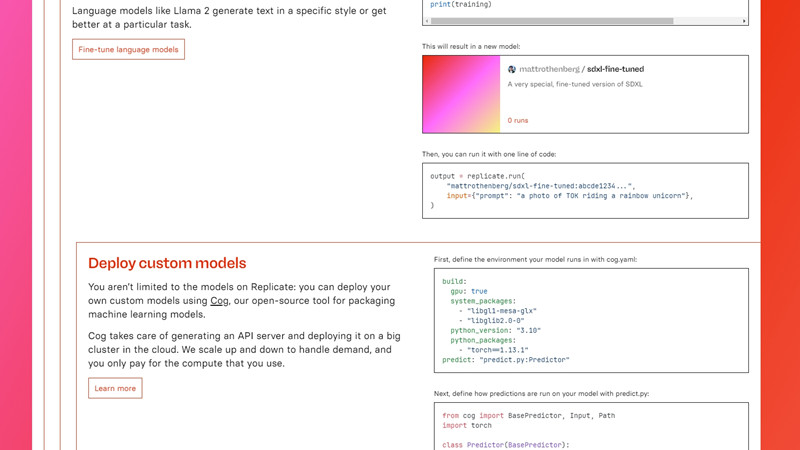
Task: Click the 'python_packages:' yaml line
Action: click(483, 340)
